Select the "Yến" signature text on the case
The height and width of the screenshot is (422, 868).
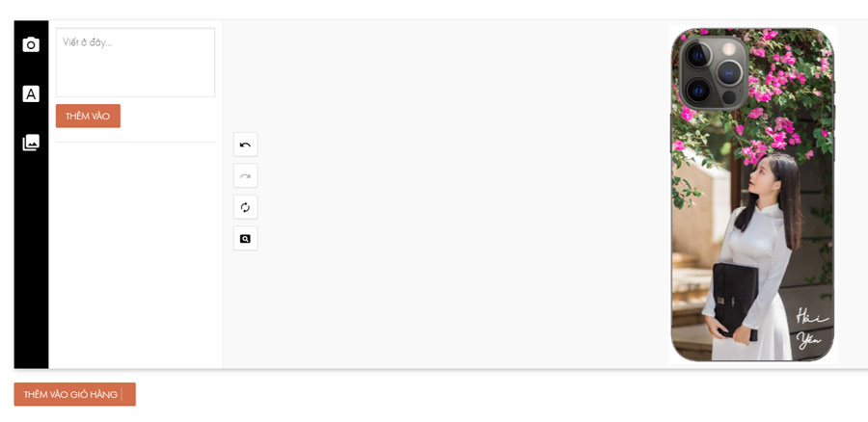point(809,340)
